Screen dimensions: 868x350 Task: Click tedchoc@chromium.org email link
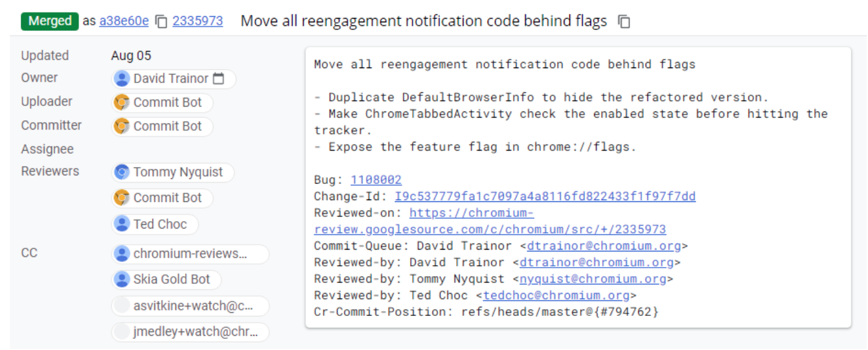tap(556, 295)
